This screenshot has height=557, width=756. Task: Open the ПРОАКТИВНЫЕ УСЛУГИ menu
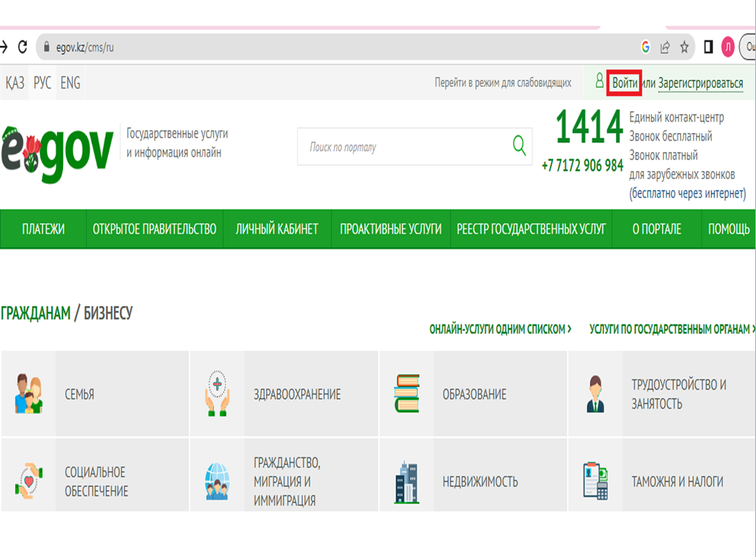pyautogui.click(x=390, y=229)
